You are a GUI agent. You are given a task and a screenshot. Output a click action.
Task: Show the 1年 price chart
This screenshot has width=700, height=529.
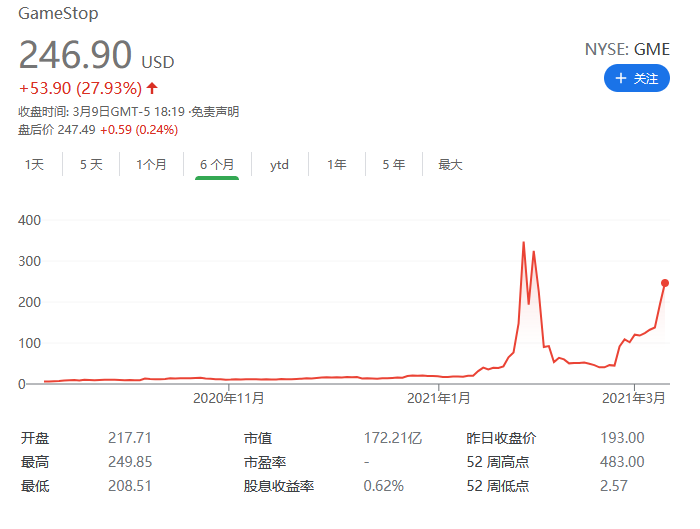click(x=337, y=165)
